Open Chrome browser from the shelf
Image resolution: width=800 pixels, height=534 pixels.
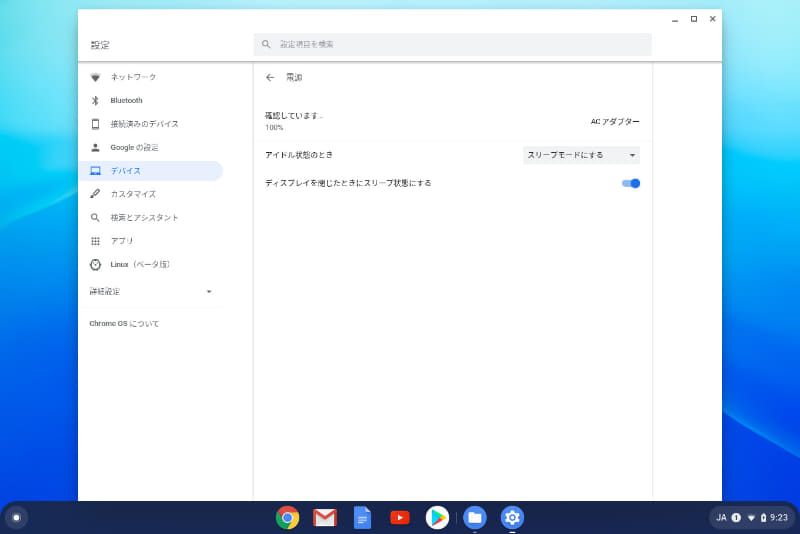287,518
